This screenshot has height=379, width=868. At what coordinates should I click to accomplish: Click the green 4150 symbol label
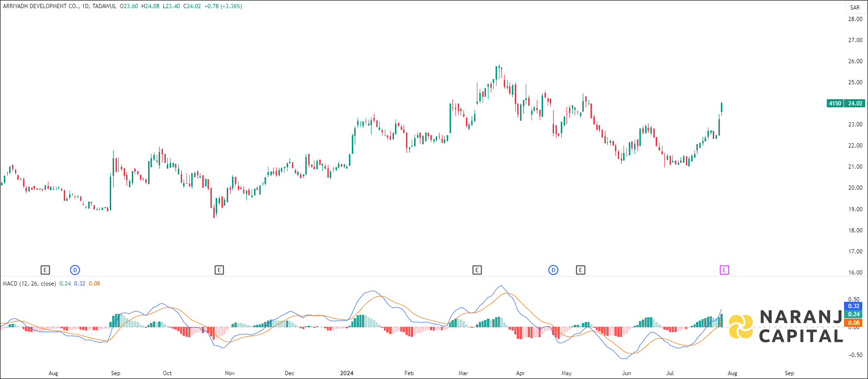pos(835,103)
